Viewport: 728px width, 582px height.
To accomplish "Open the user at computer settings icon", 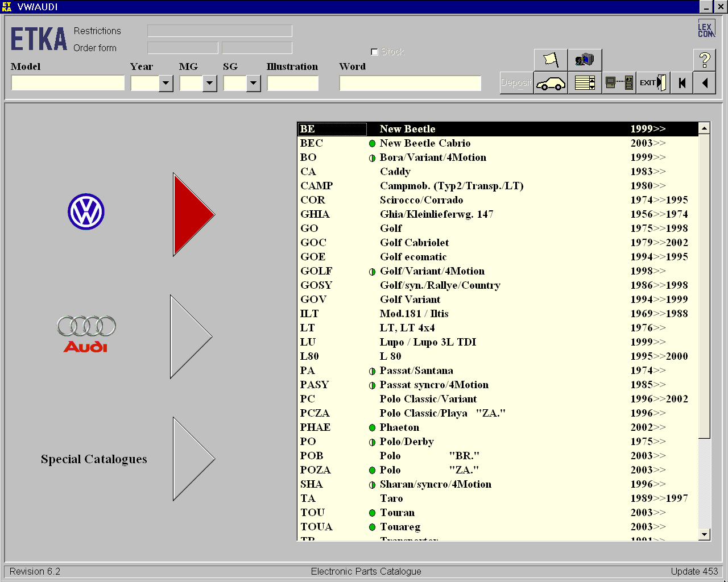I will pyautogui.click(x=584, y=60).
